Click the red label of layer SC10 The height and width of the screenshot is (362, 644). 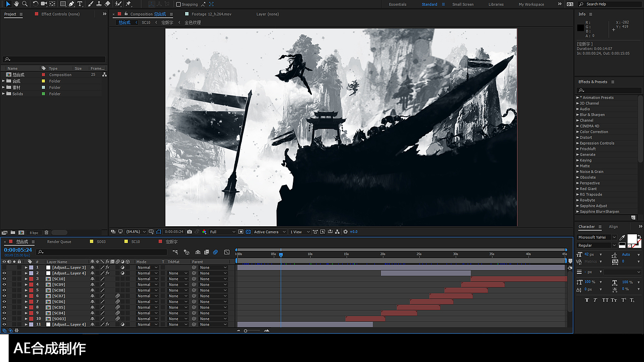(31, 279)
